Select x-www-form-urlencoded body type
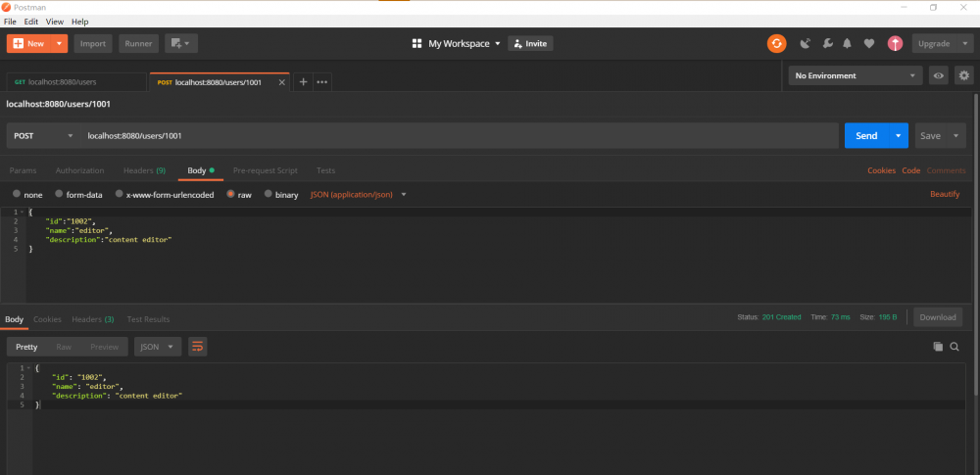This screenshot has width=980, height=475. tap(119, 194)
